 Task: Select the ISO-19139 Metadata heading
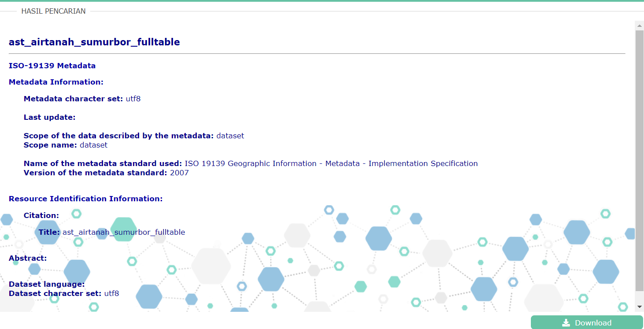[52, 66]
